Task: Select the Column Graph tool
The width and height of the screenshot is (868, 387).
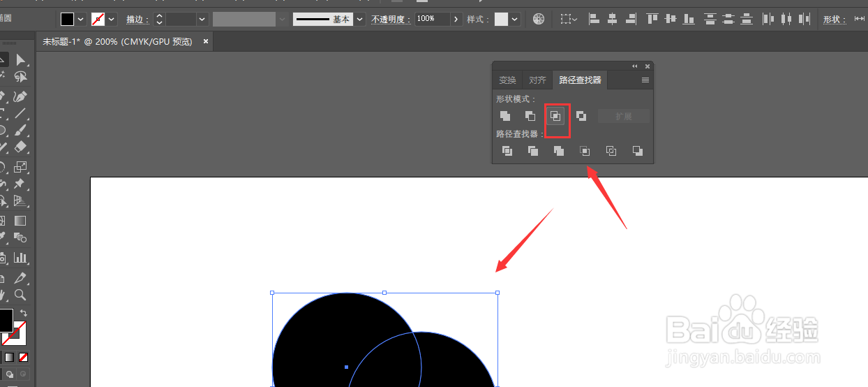Action: (20, 258)
